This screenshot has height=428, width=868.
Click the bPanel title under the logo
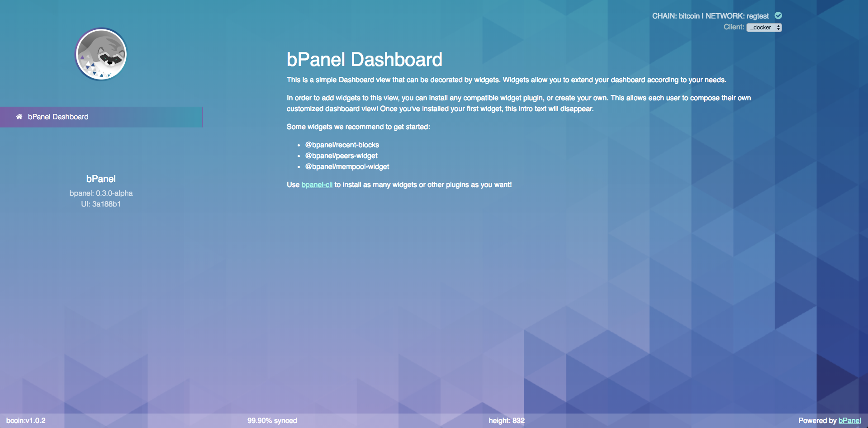tap(101, 179)
